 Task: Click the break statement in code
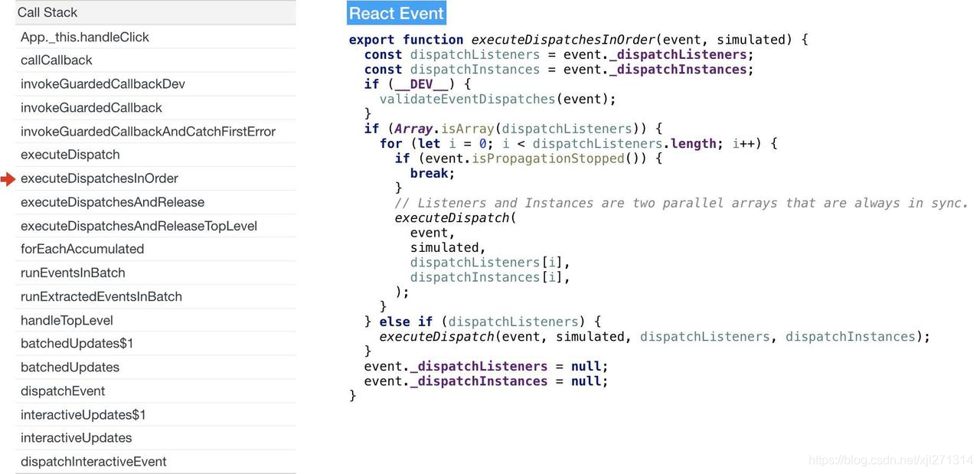point(433,173)
